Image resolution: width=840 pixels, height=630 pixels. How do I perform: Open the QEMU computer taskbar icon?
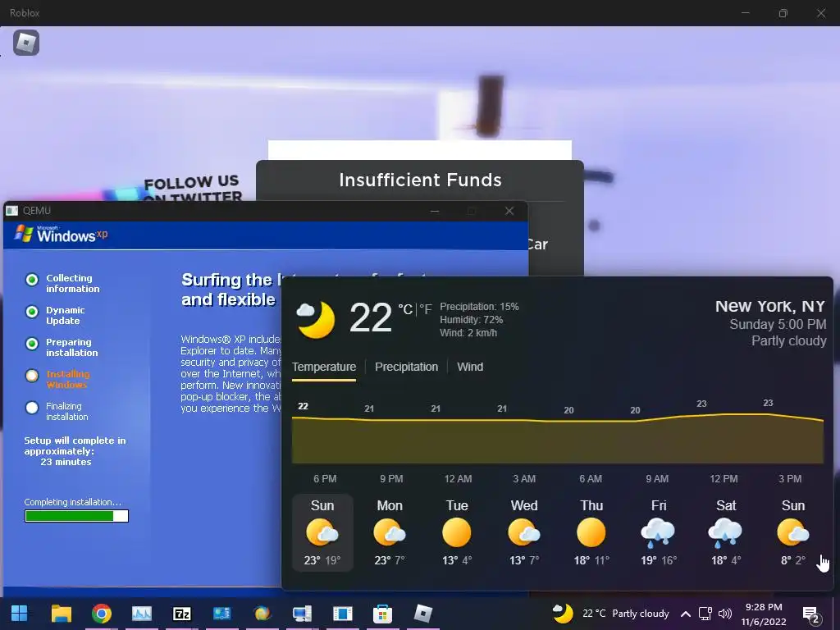coord(302,614)
